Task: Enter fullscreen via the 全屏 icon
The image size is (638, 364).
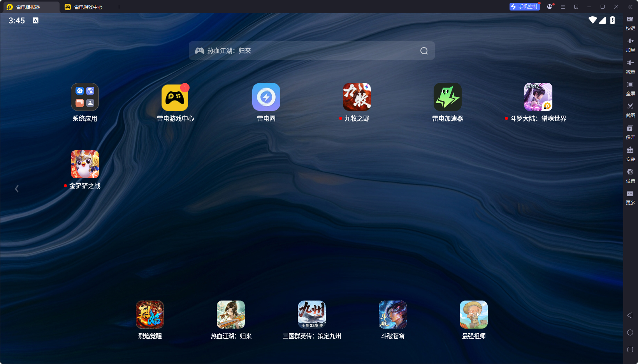Action: [630, 88]
